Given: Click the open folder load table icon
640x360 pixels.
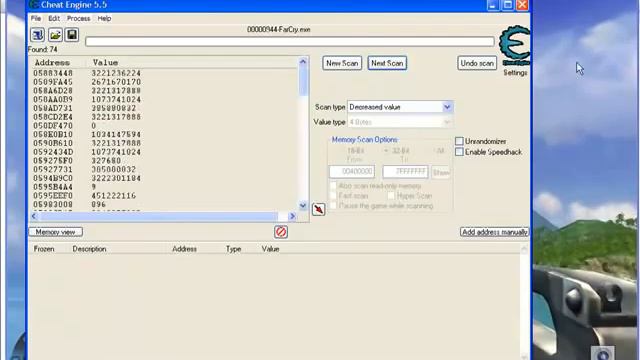Looking at the screenshot, I should (x=55, y=35).
